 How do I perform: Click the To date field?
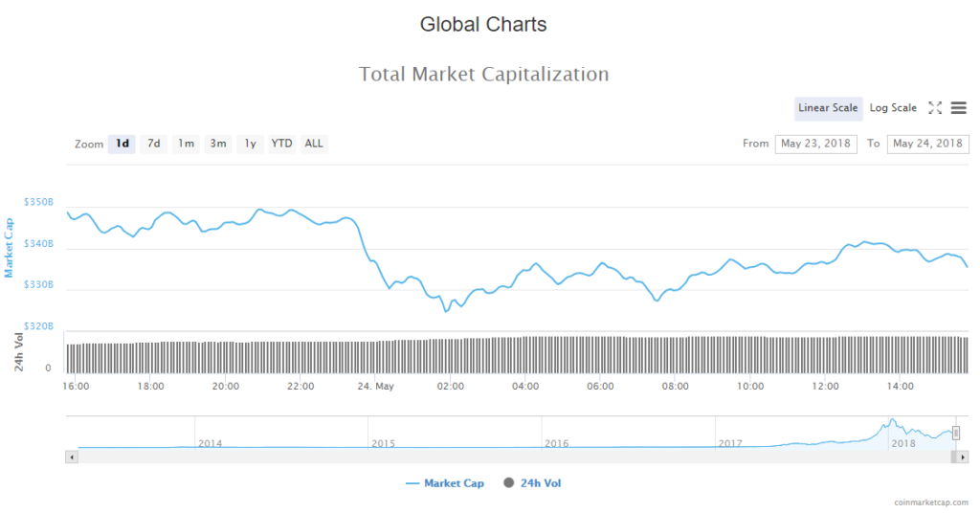pos(927,144)
